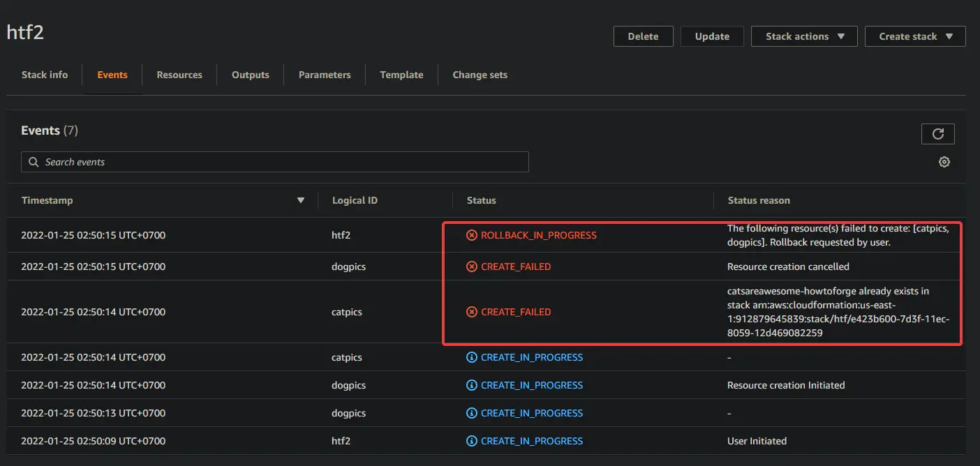Open the Template tab
Viewport: 980px width, 466px height.
[401, 75]
